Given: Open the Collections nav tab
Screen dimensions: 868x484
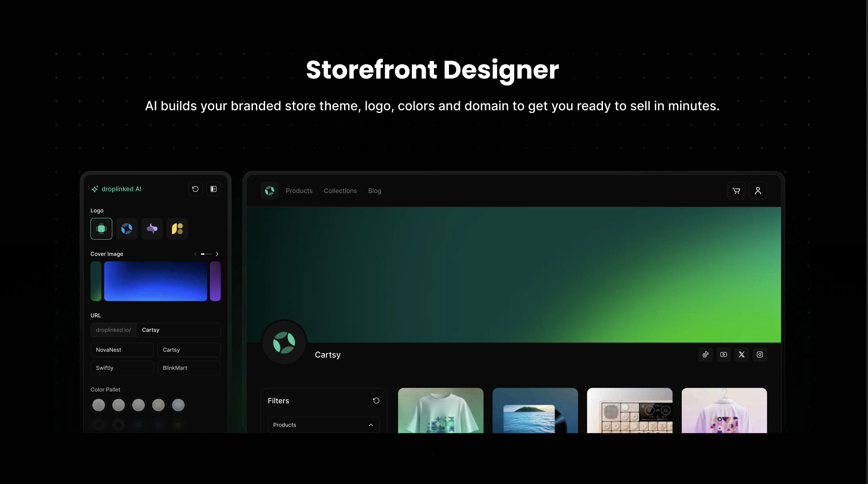Looking at the screenshot, I should [340, 191].
